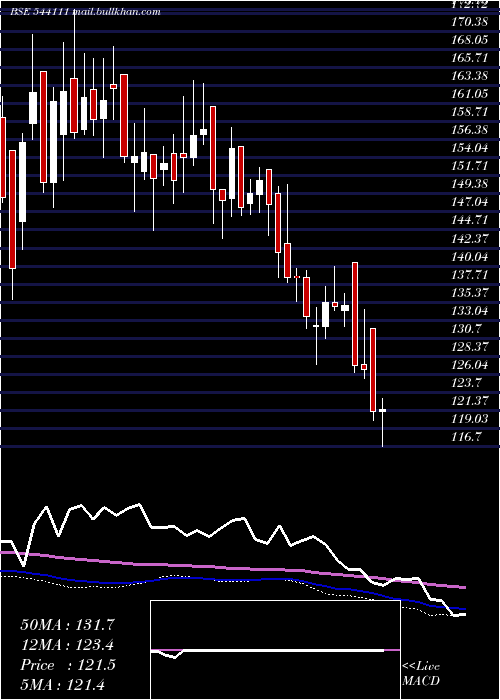The width and height of the screenshot is (500, 700).
Task: Click inside the MACD indicator box
Action: click(275, 650)
